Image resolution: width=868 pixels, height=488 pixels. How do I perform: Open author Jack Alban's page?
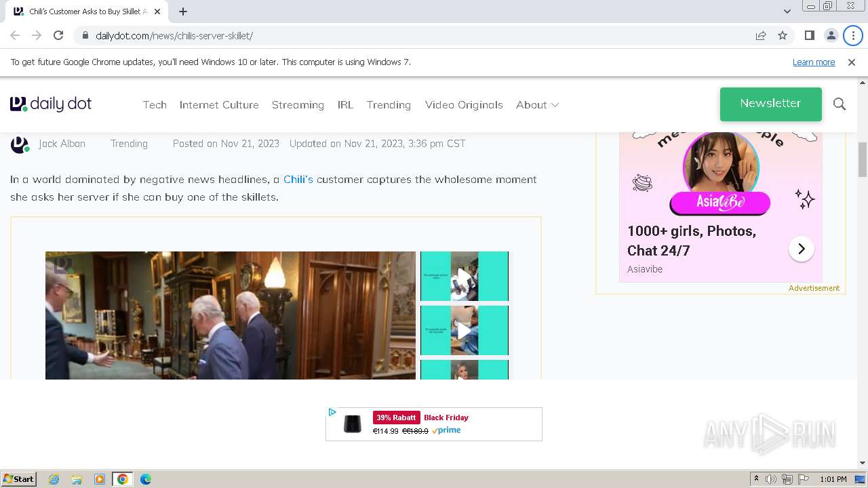(62, 144)
